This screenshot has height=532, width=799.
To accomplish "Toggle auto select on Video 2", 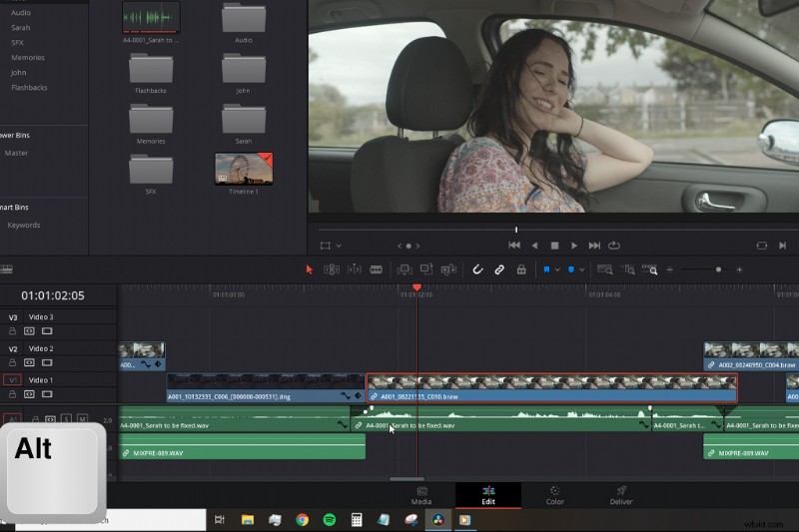I will [29, 363].
